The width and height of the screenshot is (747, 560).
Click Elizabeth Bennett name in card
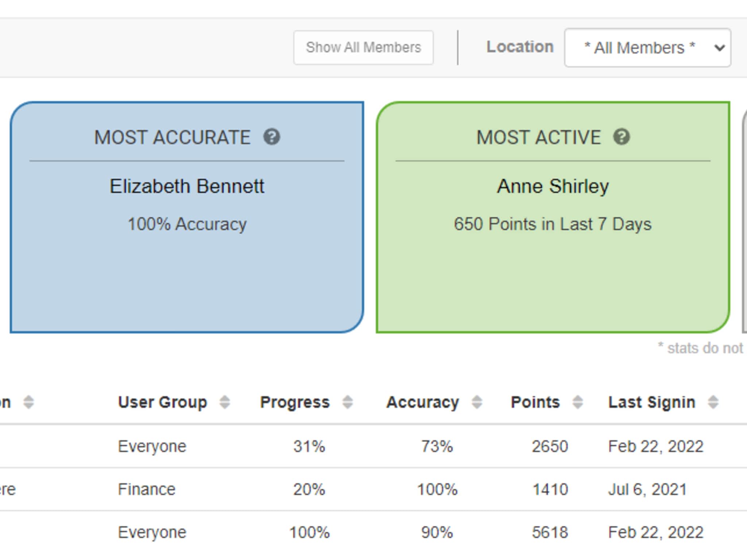coord(187,186)
